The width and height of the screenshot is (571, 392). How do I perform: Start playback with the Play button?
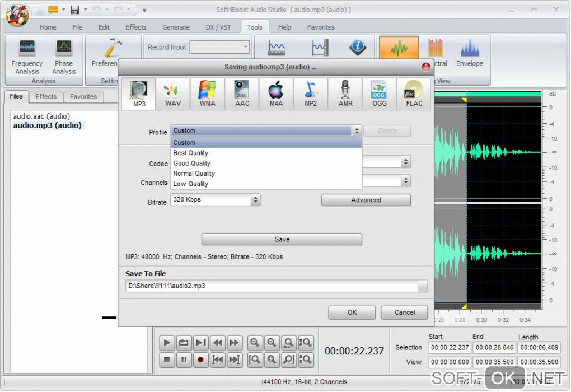pyautogui.click(x=167, y=343)
